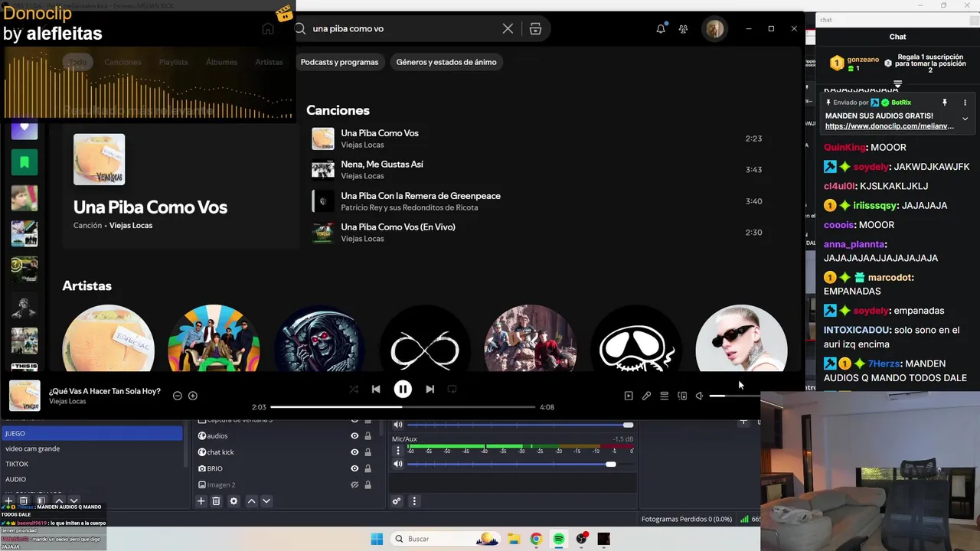
Task: Move the source up in the list
Action: point(251,501)
